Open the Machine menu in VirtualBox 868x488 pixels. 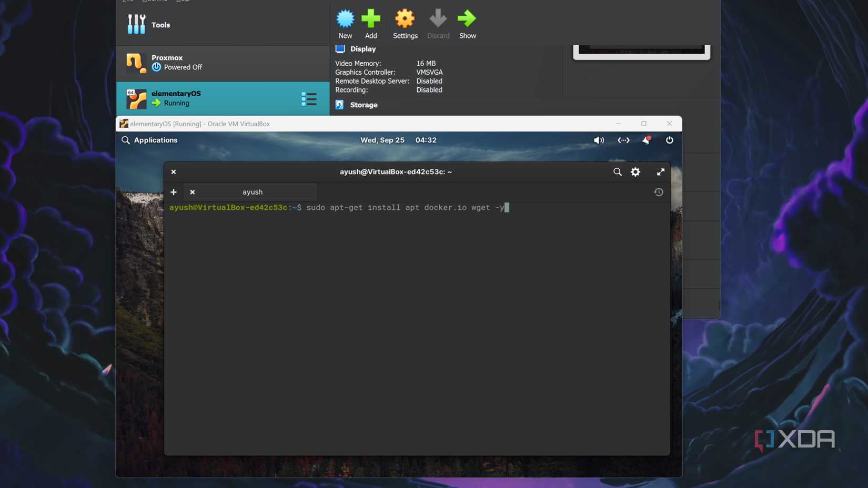155,1
